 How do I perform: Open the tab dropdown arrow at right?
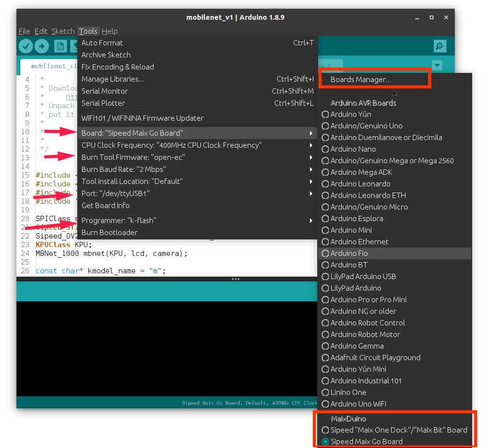[437, 65]
